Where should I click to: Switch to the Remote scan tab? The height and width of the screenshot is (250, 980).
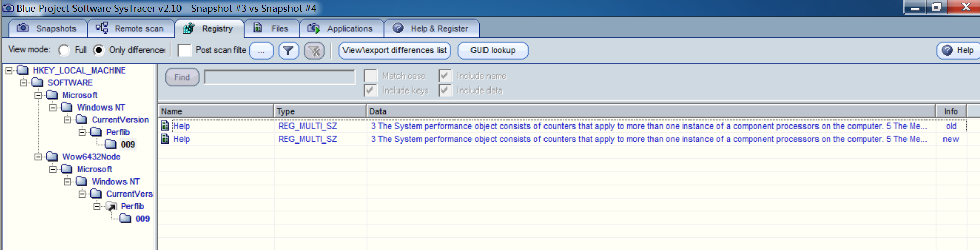pyautogui.click(x=131, y=29)
